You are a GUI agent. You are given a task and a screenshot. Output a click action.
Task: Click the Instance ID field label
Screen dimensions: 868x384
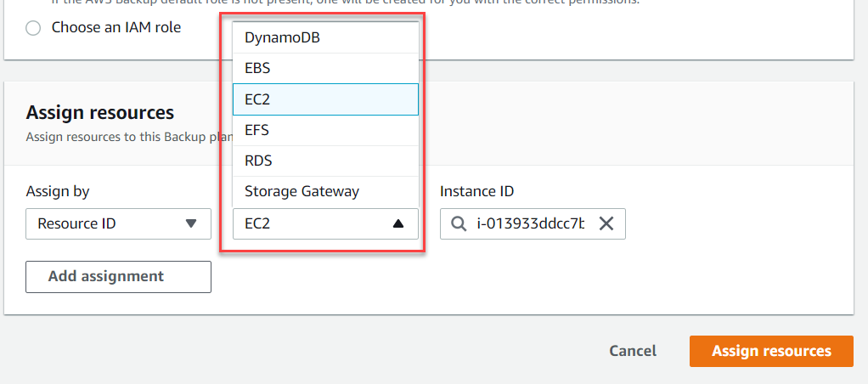coord(476,192)
